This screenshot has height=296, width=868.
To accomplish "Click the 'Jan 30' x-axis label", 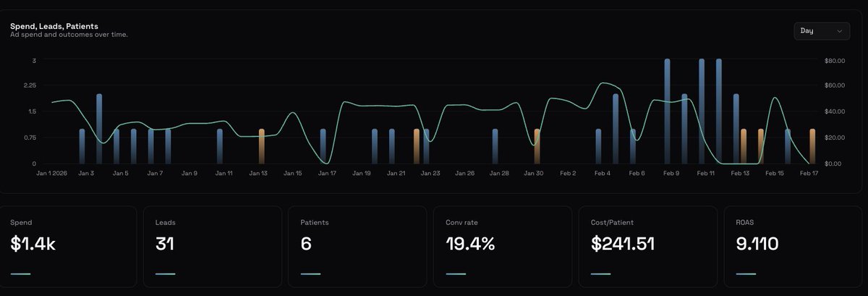I will [534, 174].
